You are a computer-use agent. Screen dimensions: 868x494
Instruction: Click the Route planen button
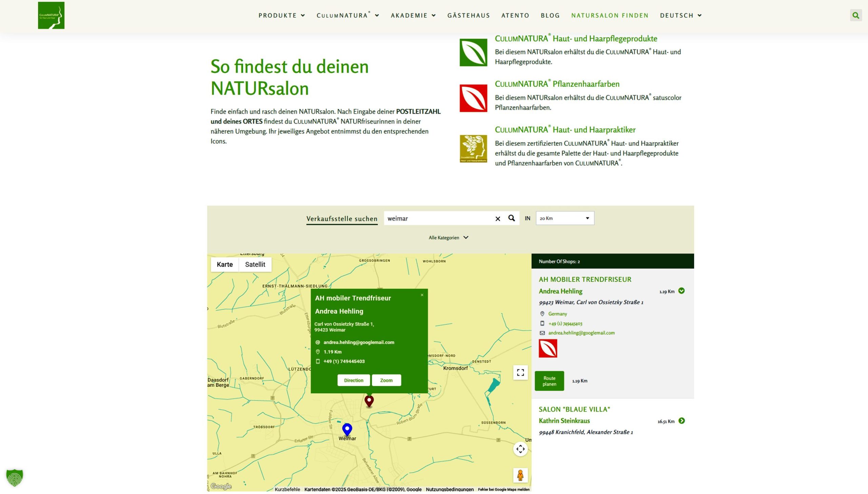[549, 381]
